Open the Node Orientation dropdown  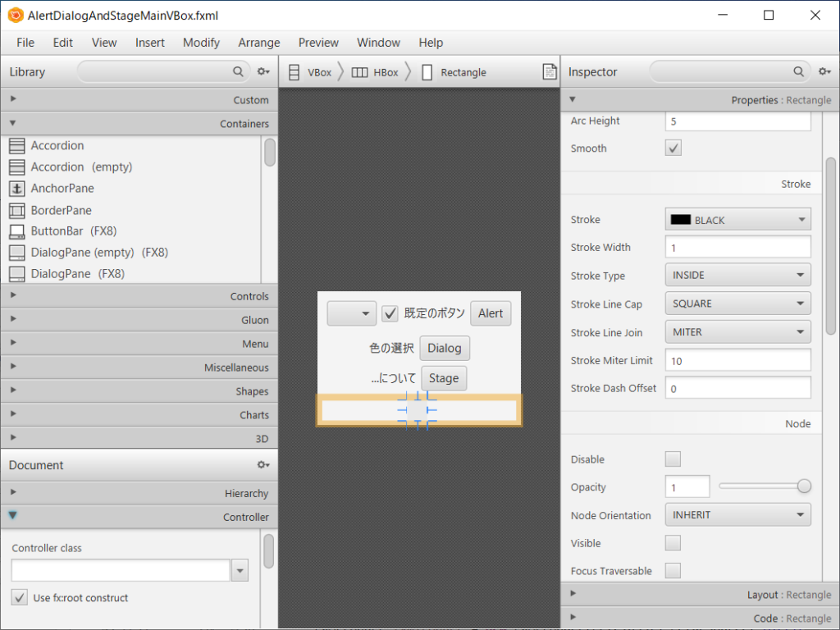coord(737,514)
